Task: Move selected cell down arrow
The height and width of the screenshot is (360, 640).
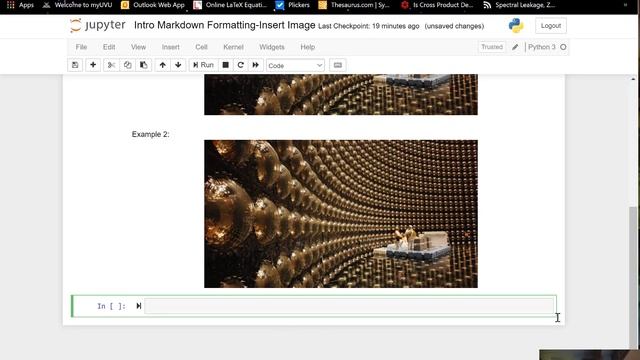Action: (178, 65)
